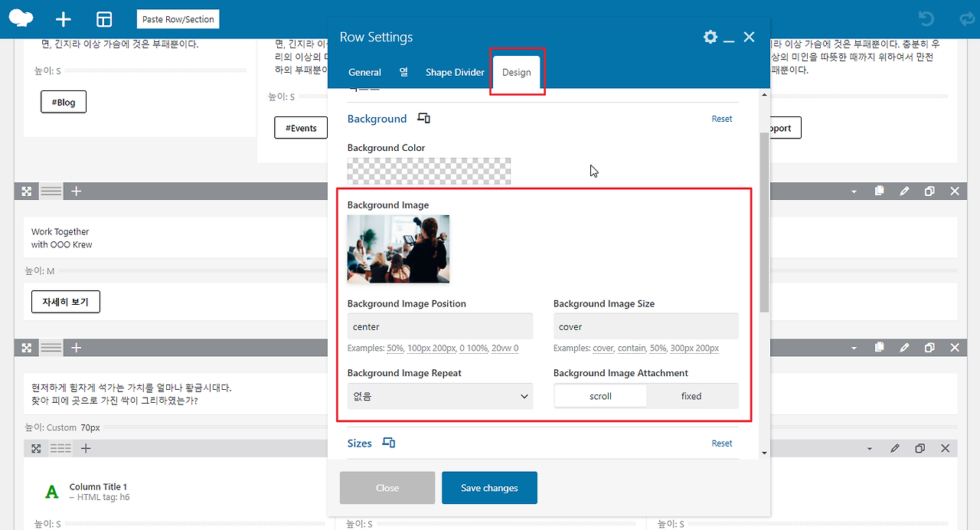Switch to the 열 tab
The image size is (980, 530).
[403, 72]
